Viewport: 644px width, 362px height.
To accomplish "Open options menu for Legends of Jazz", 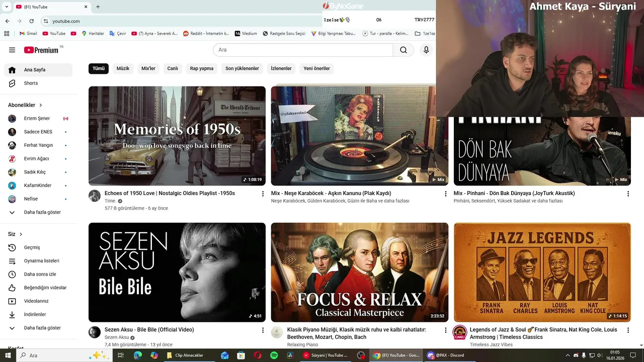I will click(628, 330).
